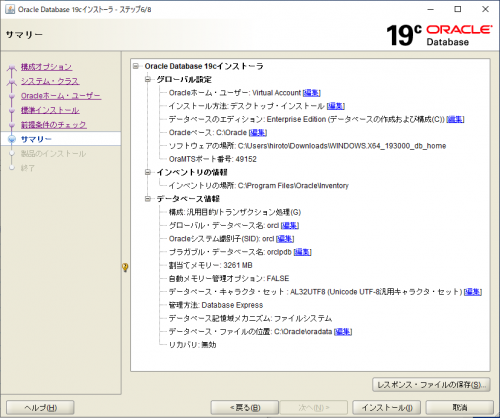
Task: Edit the インストール方法 setting
Action: coord(336,106)
